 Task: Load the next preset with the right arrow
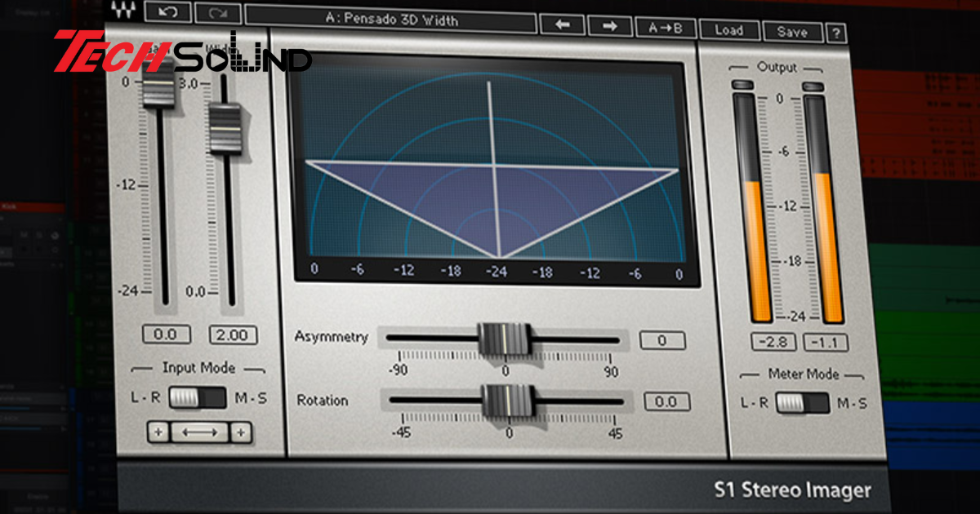(x=610, y=27)
